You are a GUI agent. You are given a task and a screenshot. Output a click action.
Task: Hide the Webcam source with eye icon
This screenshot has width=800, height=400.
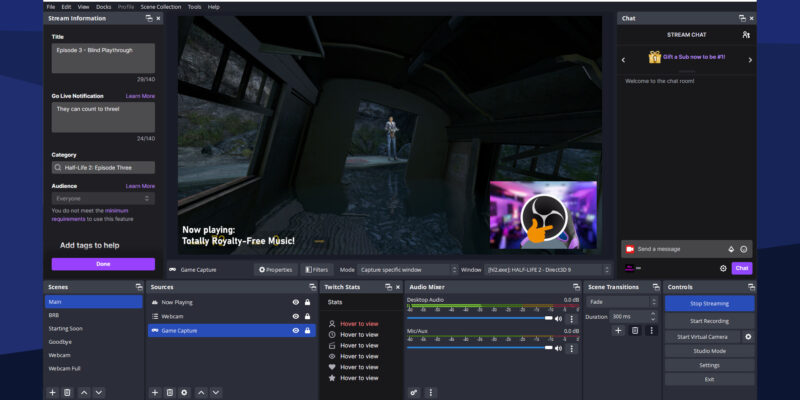pyautogui.click(x=295, y=316)
